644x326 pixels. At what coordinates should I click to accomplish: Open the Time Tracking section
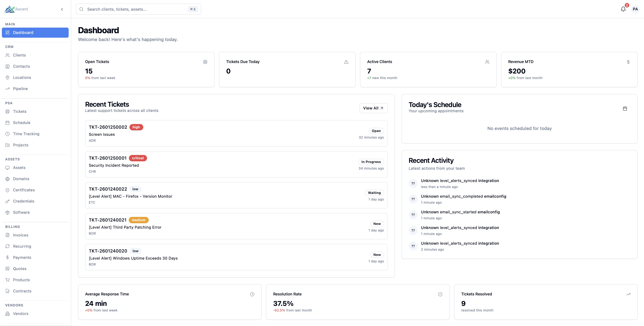(x=26, y=134)
